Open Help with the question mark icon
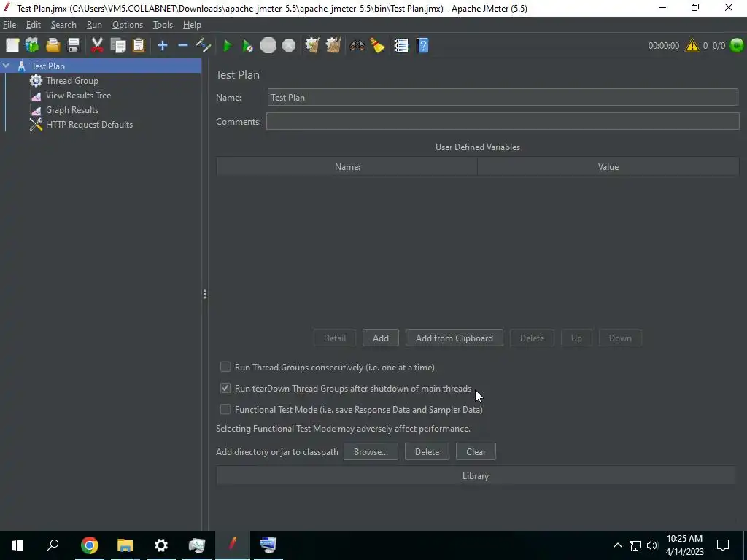747x560 pixels. pos(422,46)
